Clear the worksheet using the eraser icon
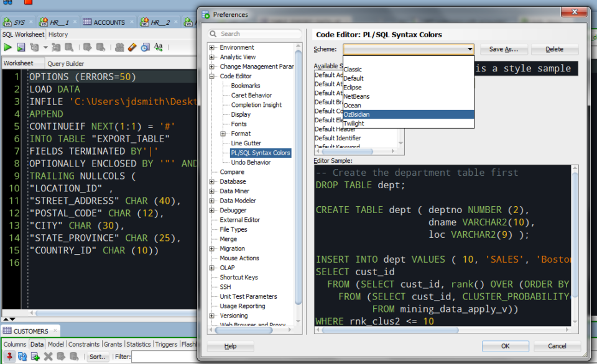This screenshot has height=364, width=597. coord(132,48)
